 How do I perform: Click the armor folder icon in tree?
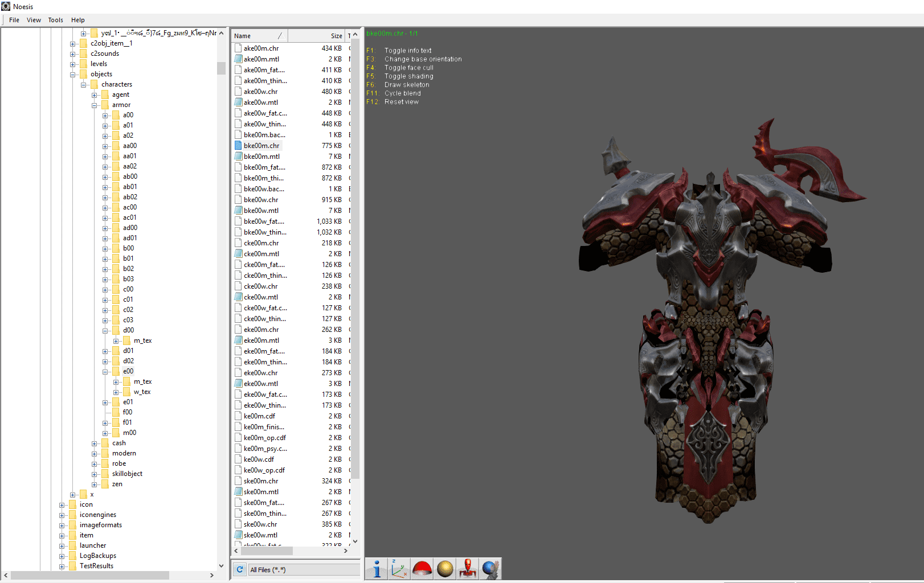click(105, 105)
